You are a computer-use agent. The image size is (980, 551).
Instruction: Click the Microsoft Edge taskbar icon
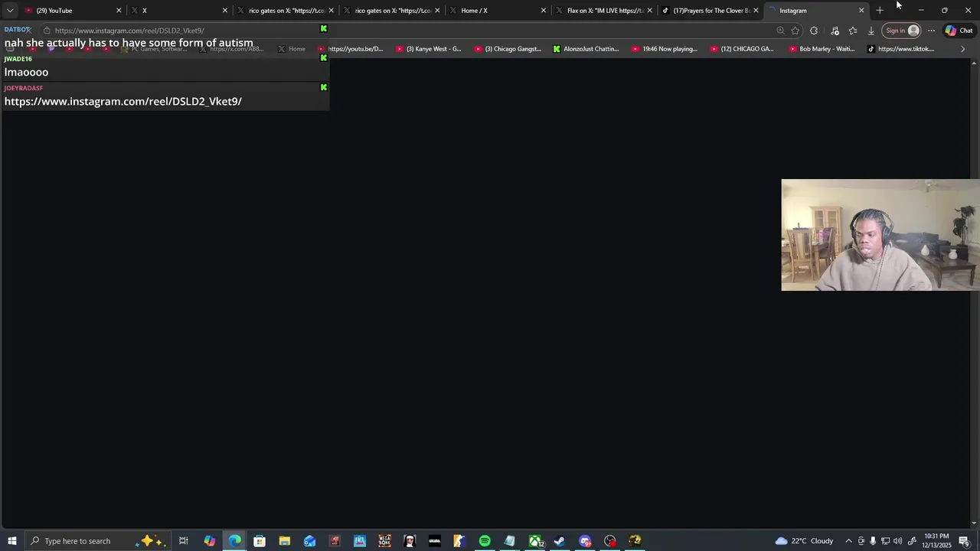234,541
